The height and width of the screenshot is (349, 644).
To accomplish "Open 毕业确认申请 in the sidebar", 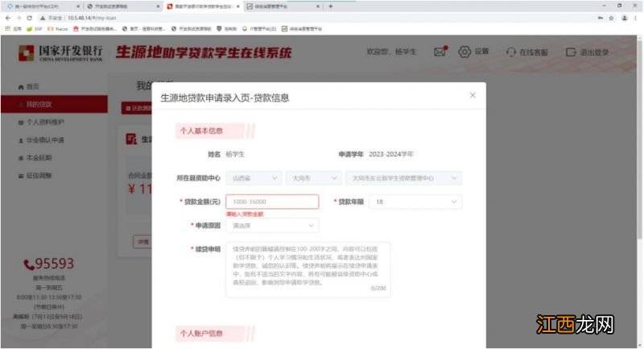I will click(45, 140).
